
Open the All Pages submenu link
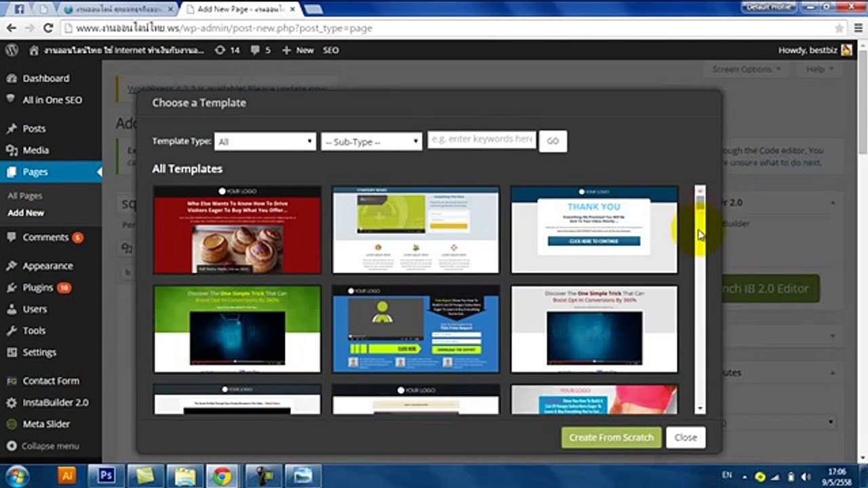25,196
